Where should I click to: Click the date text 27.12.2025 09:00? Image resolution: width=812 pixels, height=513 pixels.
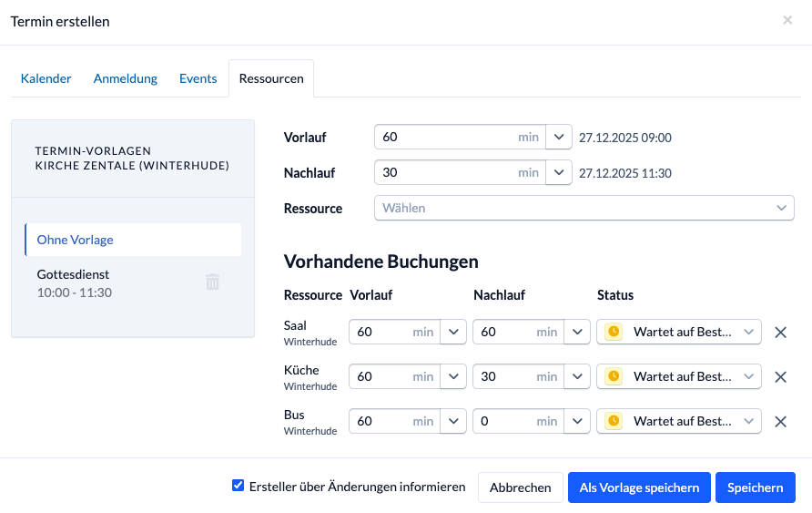(x=625, y=138)
